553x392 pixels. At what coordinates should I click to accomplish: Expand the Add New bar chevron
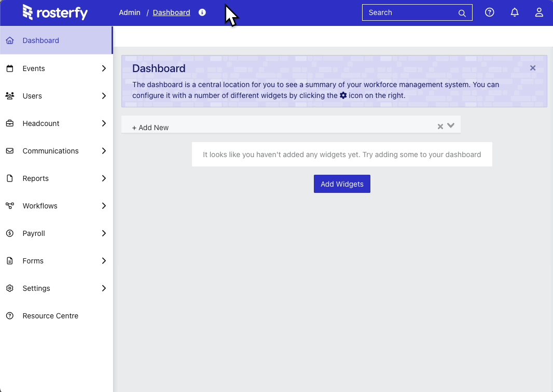click(x=451, y=125)
